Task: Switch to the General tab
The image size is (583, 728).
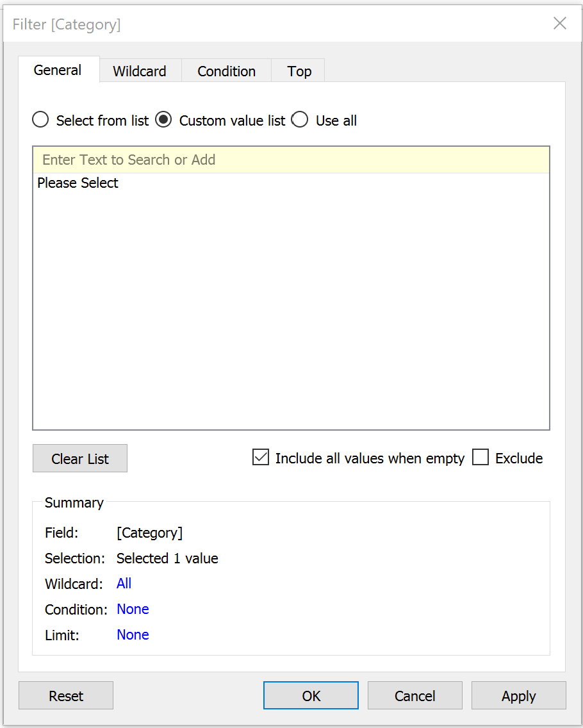Action: click(x=58, y=70)
